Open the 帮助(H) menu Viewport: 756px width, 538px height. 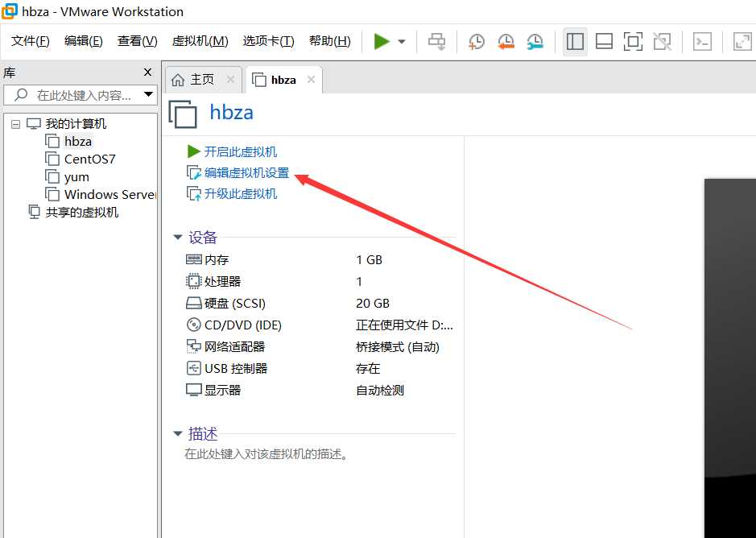click(x=330, y=41)
